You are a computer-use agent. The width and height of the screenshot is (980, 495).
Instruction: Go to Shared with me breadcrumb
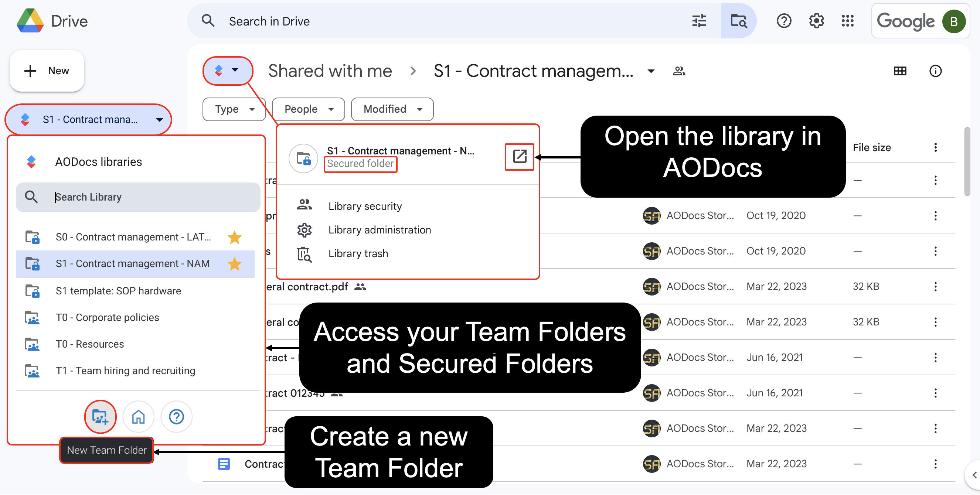(330, 71)
